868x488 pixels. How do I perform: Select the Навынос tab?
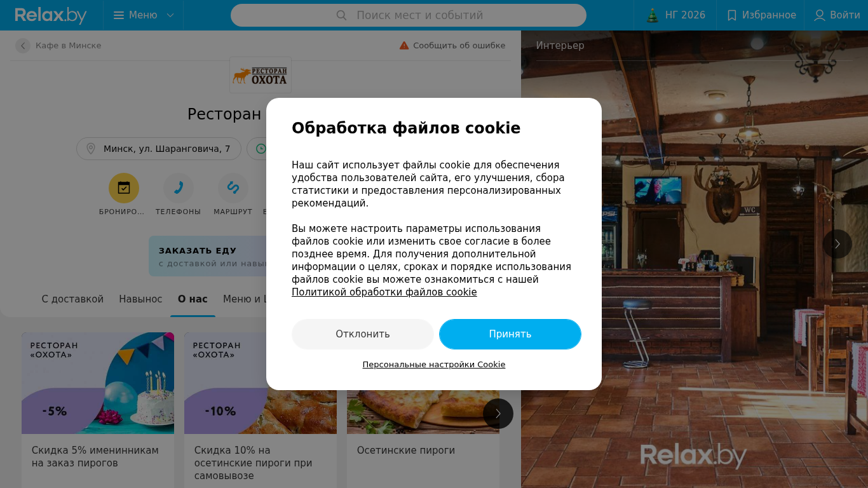click(140, 299)
